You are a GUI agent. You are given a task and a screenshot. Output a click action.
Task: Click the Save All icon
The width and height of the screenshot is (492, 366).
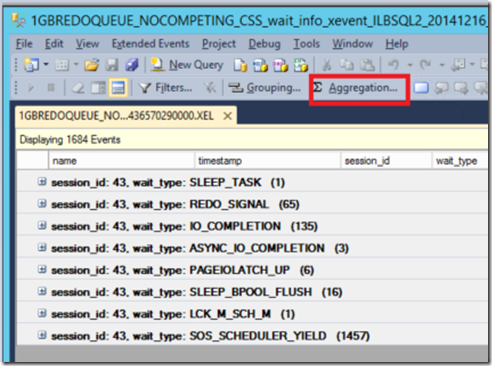pos(132,65)
